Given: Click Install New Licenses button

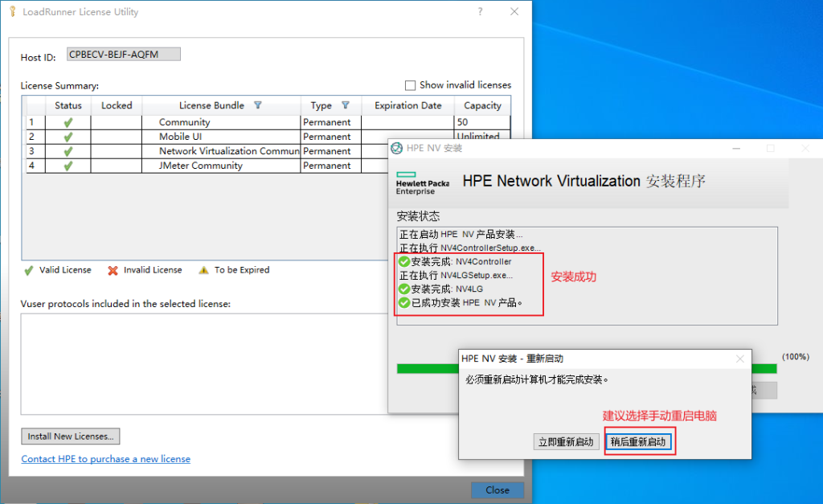Looking at the screenshot, I should coord(71,436).
